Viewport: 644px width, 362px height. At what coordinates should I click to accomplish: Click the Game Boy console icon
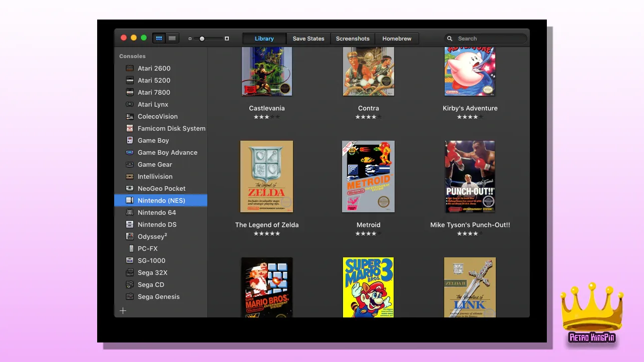pos(130,140)
